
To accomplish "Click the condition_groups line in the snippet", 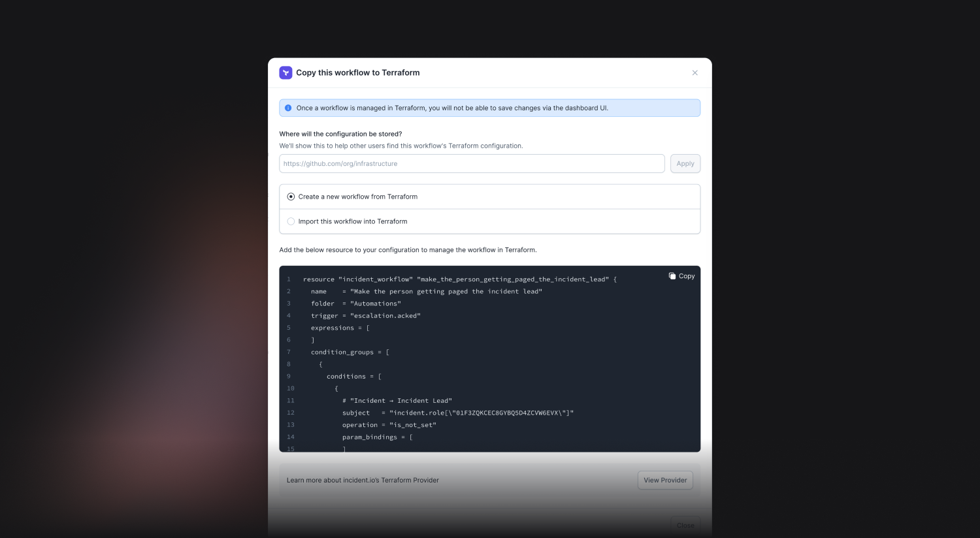I will point(350,352).
